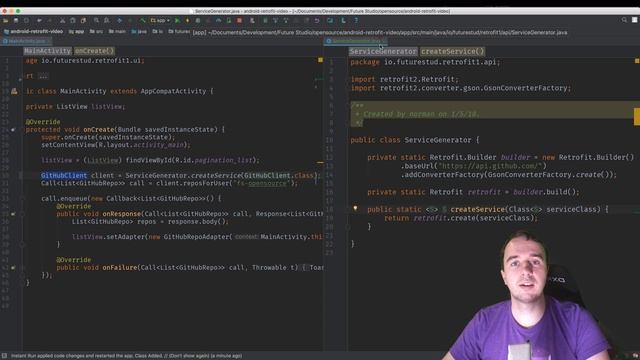Click the retrofit.create return statement
Screen dimensions: 640x360
tap(461, 218)
